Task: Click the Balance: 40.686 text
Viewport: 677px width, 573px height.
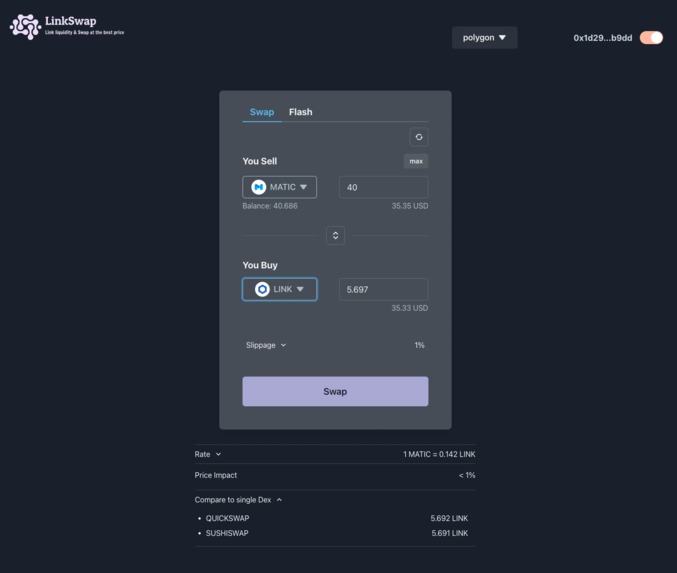Action: [x=270, y=206]
